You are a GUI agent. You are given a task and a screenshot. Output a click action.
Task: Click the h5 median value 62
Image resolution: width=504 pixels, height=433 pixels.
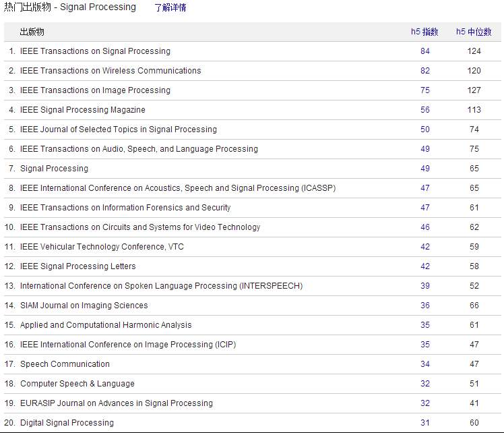click(x=474, y=227)
